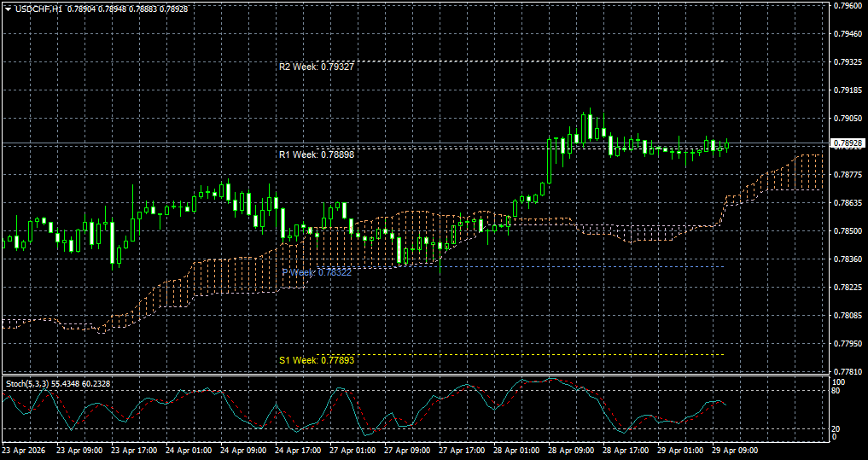868x460 pixels.
Task: Click price axis value 0.79050
Action: click(x=847, y=118)
